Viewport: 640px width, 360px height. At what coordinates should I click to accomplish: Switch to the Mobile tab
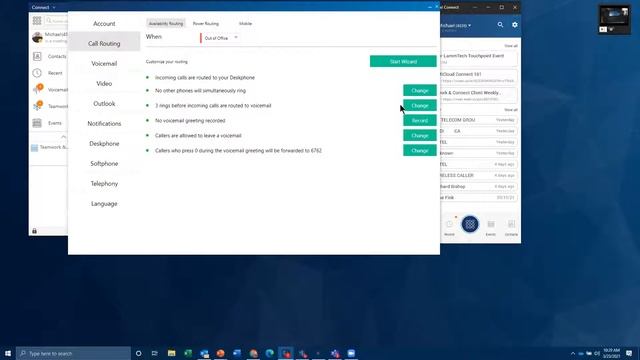pos(245,24)
